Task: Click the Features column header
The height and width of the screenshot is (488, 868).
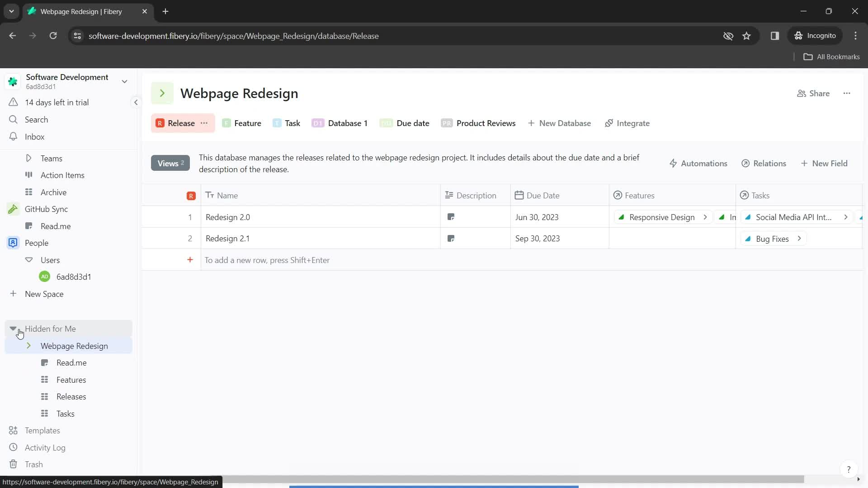Action: point(672,196)
